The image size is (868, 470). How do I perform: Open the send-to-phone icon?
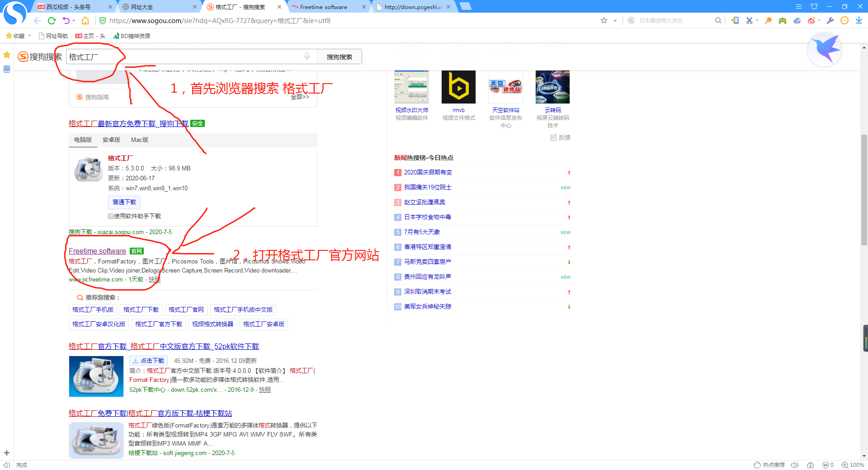coord(735,20)
